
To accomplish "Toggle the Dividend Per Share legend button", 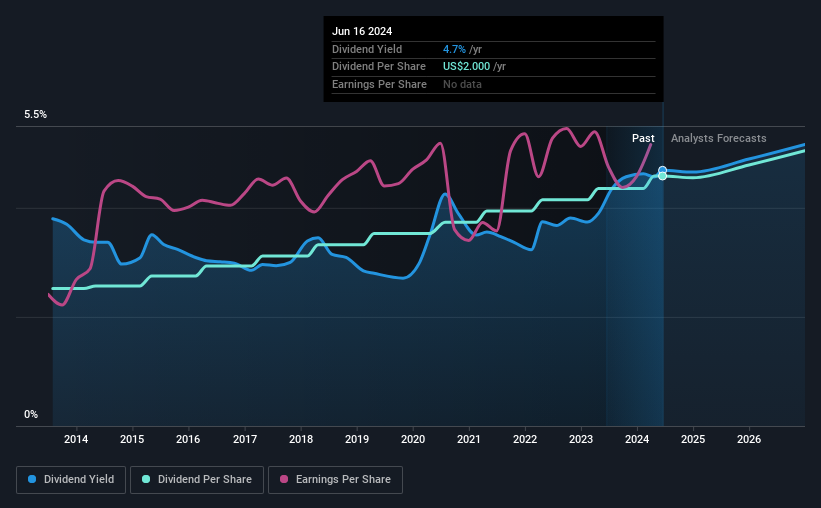I will [x=197, y=480].
